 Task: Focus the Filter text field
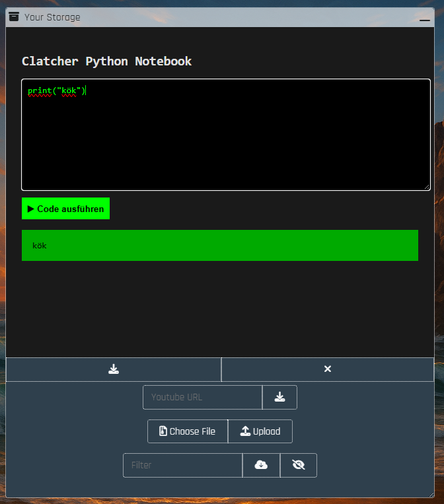[182, 466]
